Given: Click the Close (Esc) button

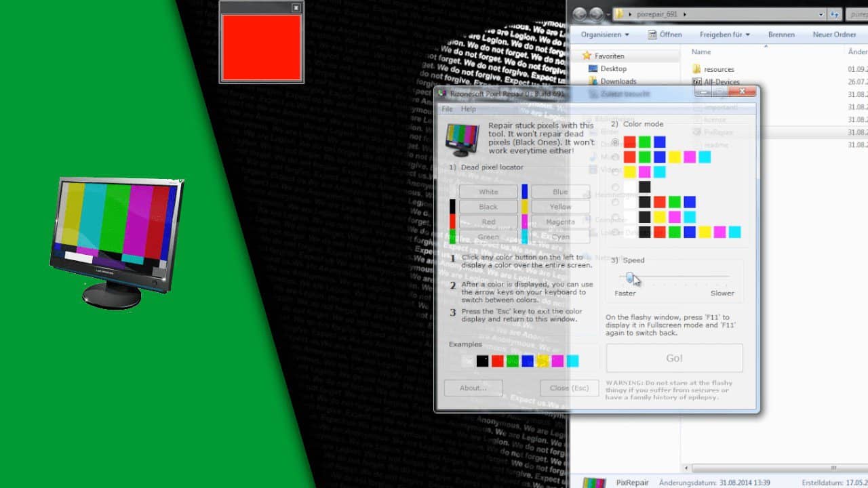Looking at the screenshot, I should coord(570,388).
